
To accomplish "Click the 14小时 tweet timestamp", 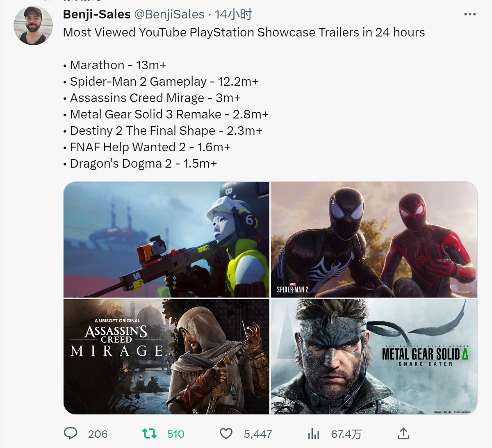I will [x=233, y=14].
